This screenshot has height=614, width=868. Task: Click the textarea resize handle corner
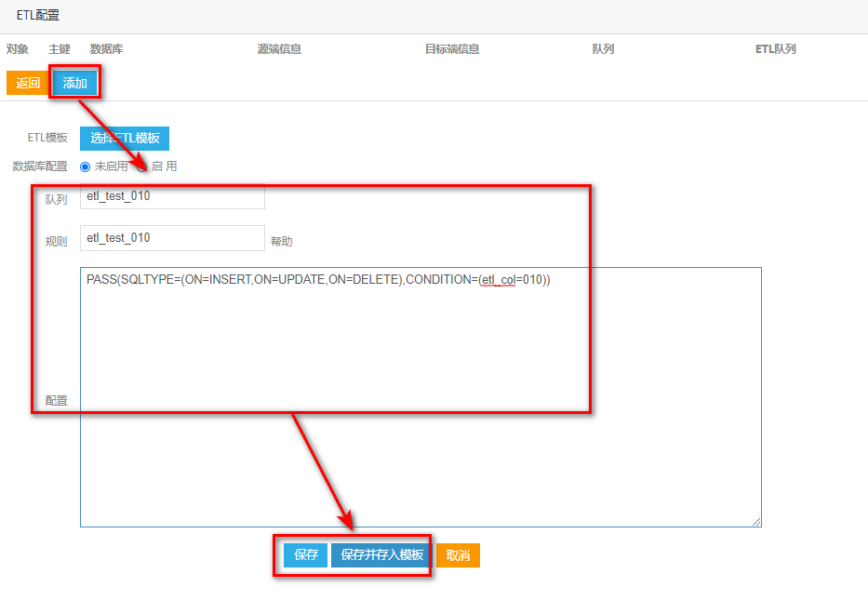pos(756,522)
